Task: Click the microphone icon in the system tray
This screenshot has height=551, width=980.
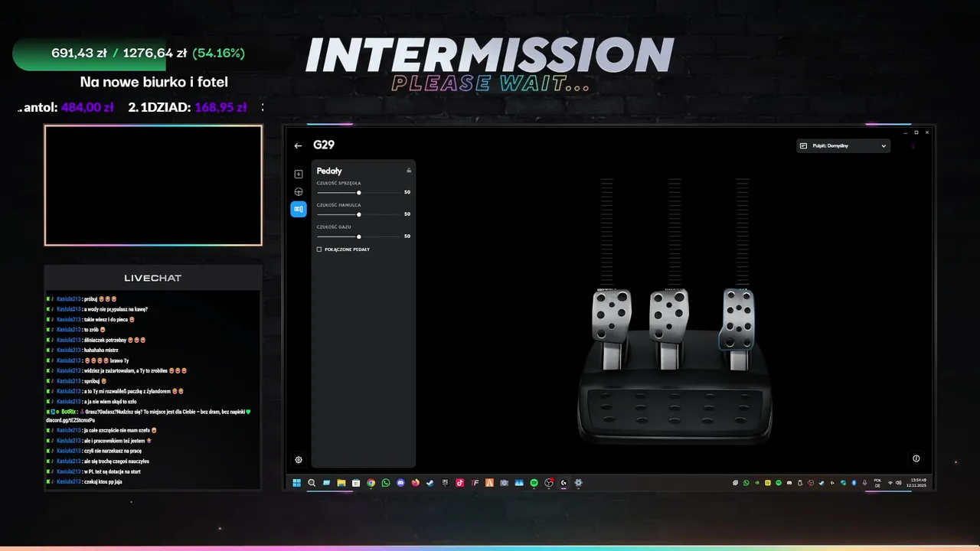Action: tap(864, 483)
